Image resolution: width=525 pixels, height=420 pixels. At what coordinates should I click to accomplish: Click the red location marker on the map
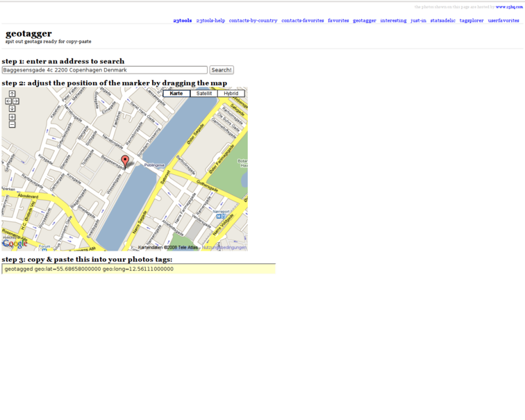pyautogui.click(x=125, y=162)
